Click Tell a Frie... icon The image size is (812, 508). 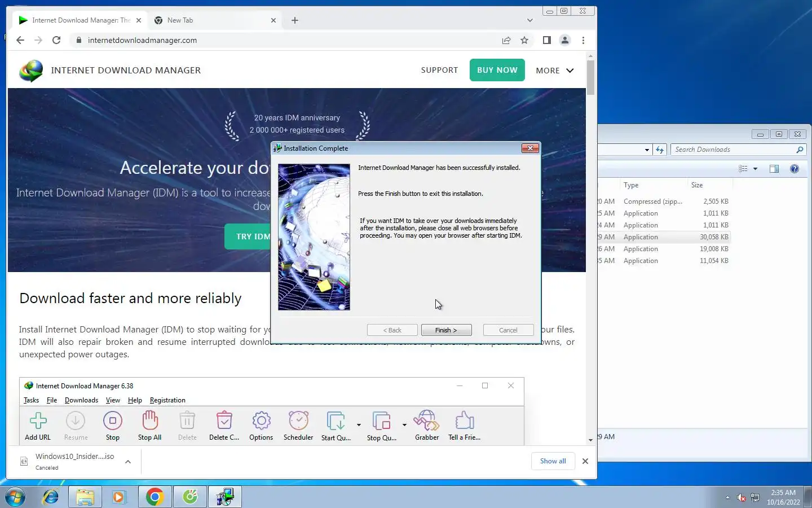465,426
